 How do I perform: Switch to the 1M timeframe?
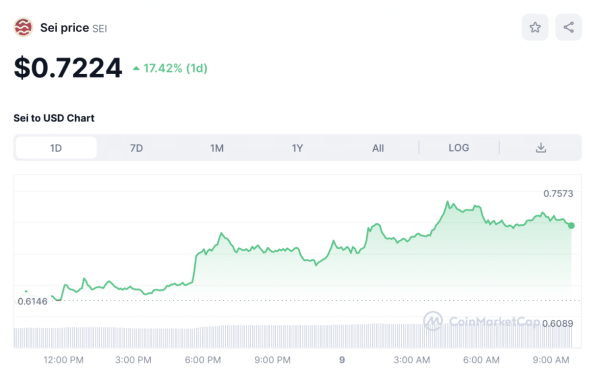pos(217,148)
